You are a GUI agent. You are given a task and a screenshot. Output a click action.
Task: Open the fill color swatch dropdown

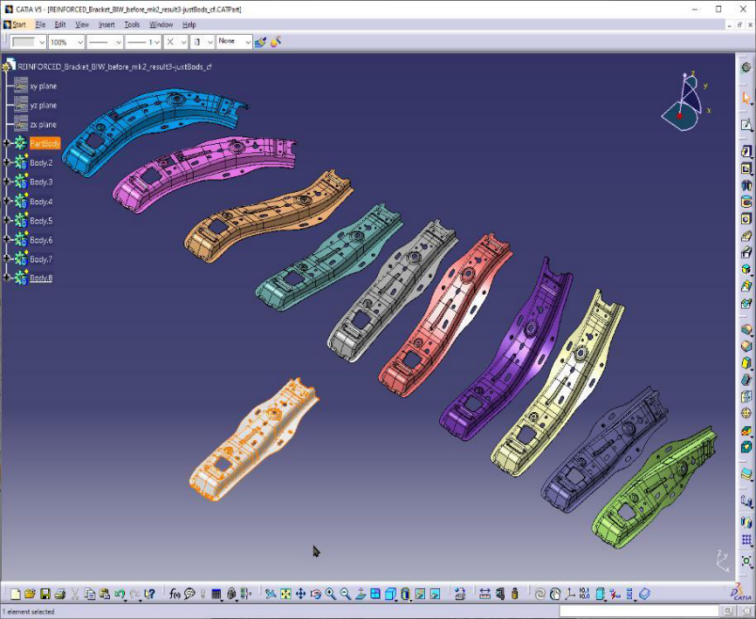(x=40, y=42)
